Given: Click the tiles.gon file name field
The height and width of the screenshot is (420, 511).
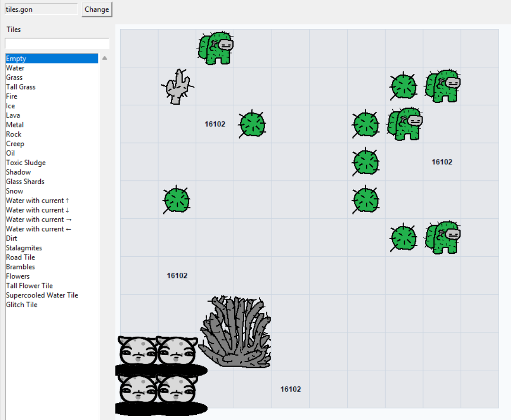Looking at the screenshot, I should [x=41, y=9].
